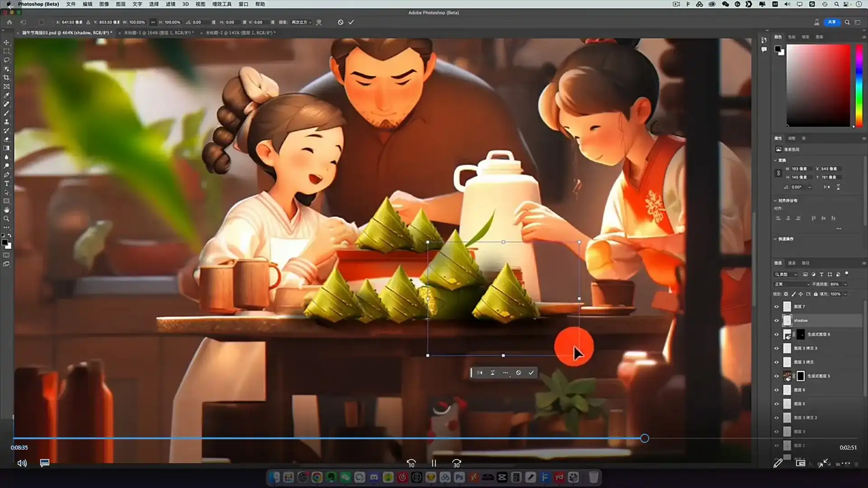The width and height of the screenshot is (868, 488).
Task: Select the Move tool
Action: tap(7, 43)
